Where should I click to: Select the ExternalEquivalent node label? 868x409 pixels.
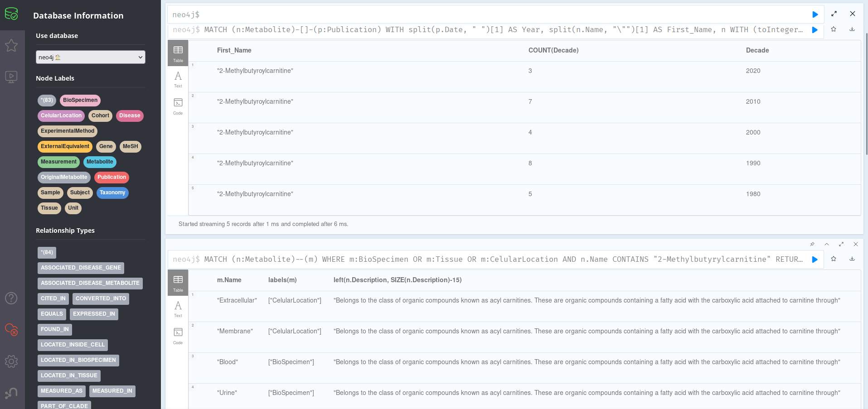65,147
